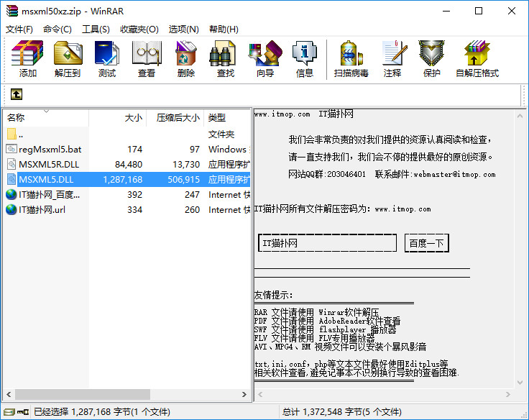
Task: Minimize the WinRAR window
Action: 446,11
